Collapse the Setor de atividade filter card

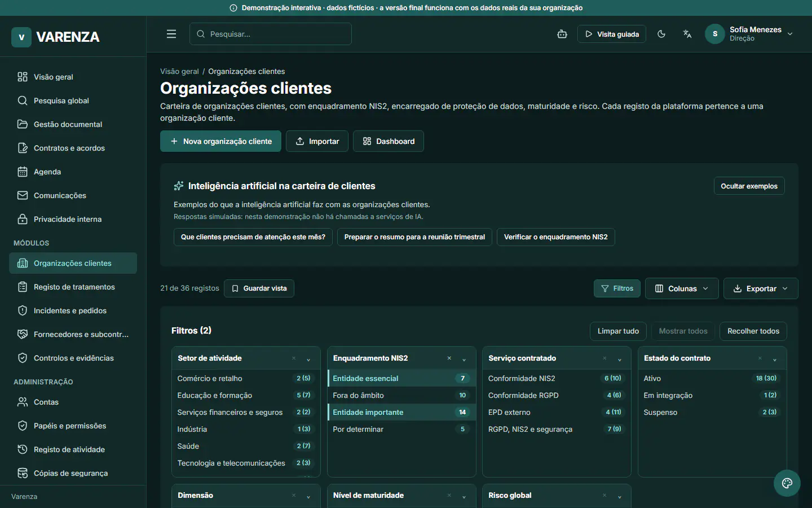click(x=308, y=359)
